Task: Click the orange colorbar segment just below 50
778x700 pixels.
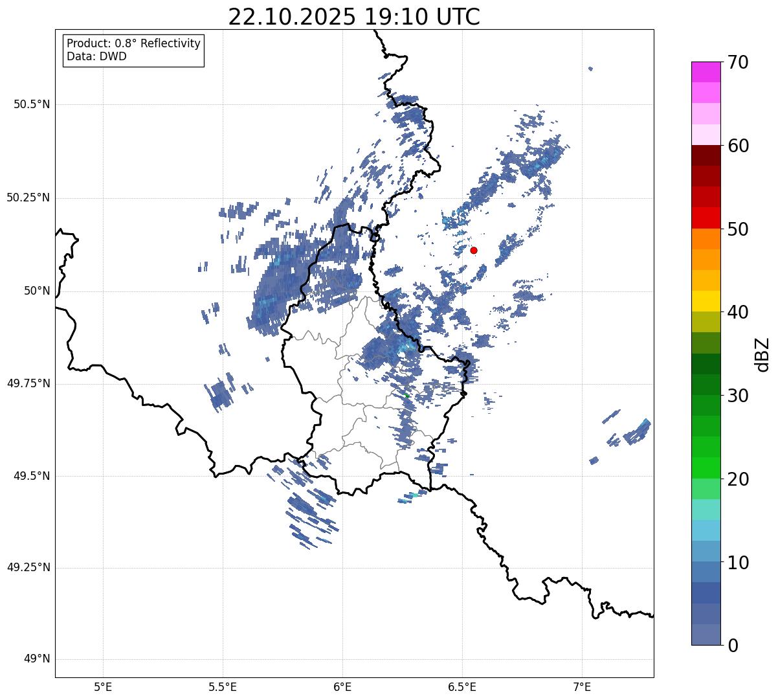Action: click(x=706, y=239)
